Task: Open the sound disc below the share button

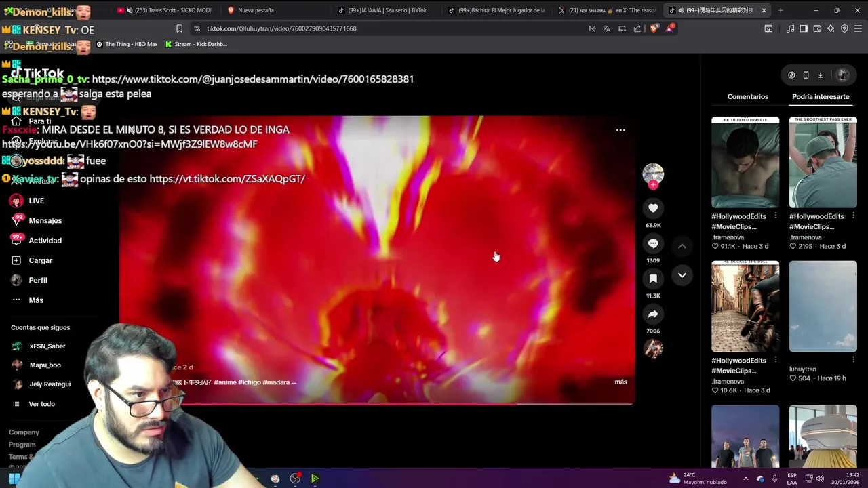Action: 653,348
